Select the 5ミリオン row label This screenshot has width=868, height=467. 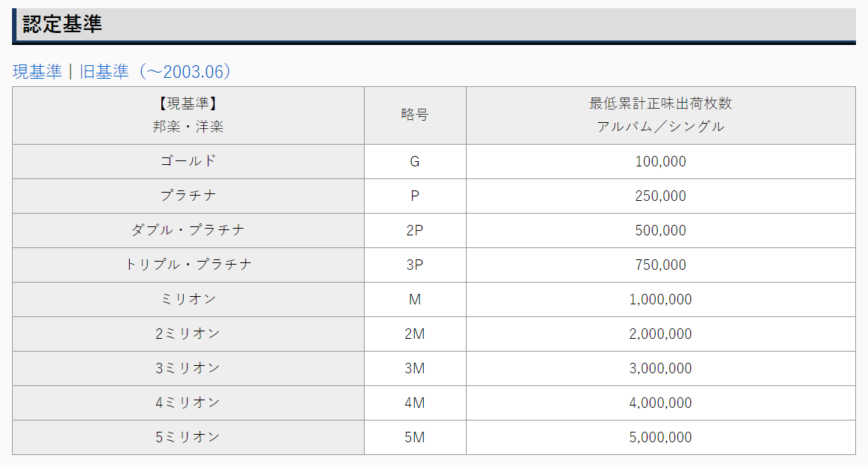[188, 437]
